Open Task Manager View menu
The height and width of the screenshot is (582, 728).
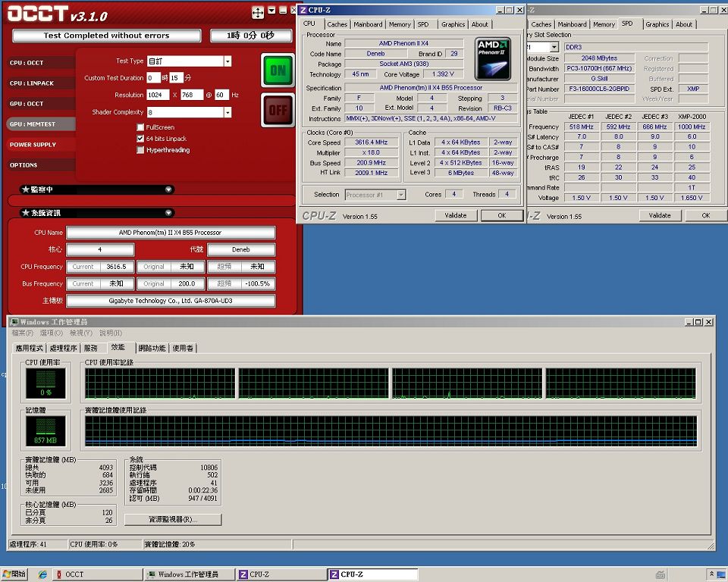(x=81, y=333)
